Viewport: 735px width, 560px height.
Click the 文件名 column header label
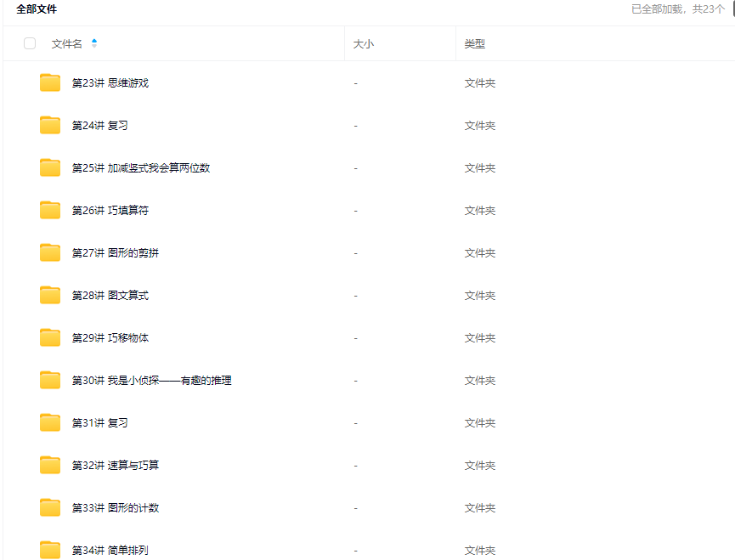(x=66, y=44)
